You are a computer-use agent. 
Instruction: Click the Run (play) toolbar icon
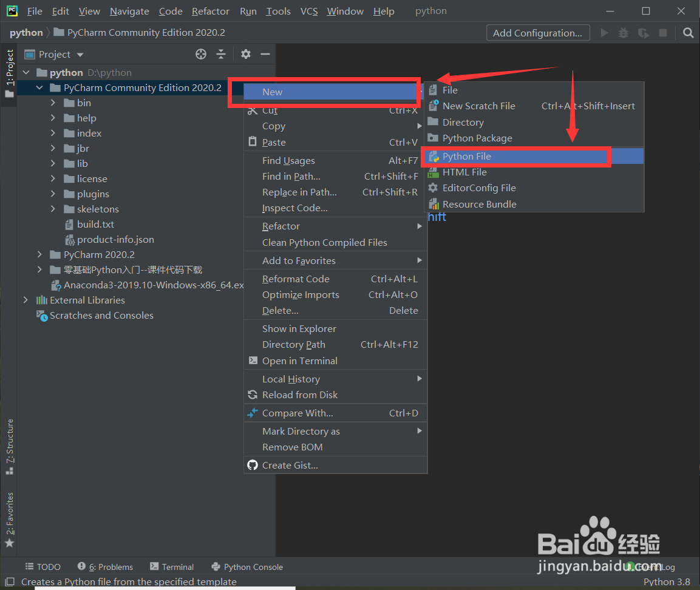tap(605, 33)
